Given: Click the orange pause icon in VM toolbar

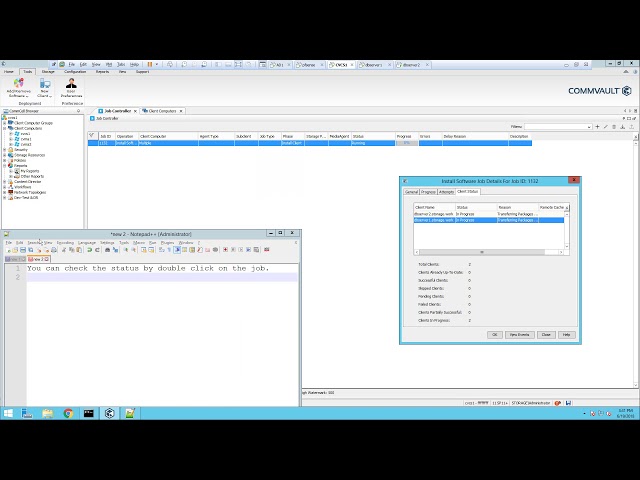Looking at the screenshot, I should click(x=150, y=64).
